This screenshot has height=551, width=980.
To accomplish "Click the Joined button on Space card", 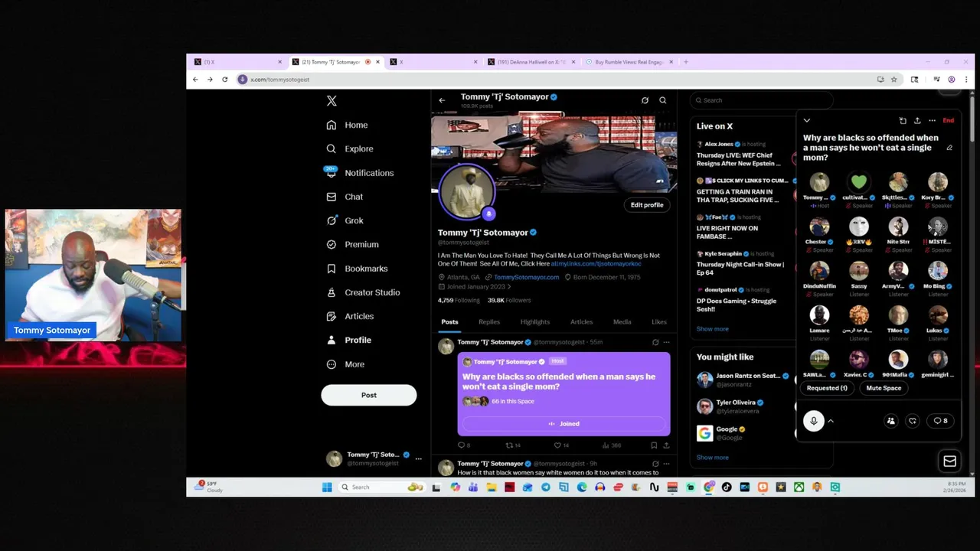I will [x=563, y=424].
